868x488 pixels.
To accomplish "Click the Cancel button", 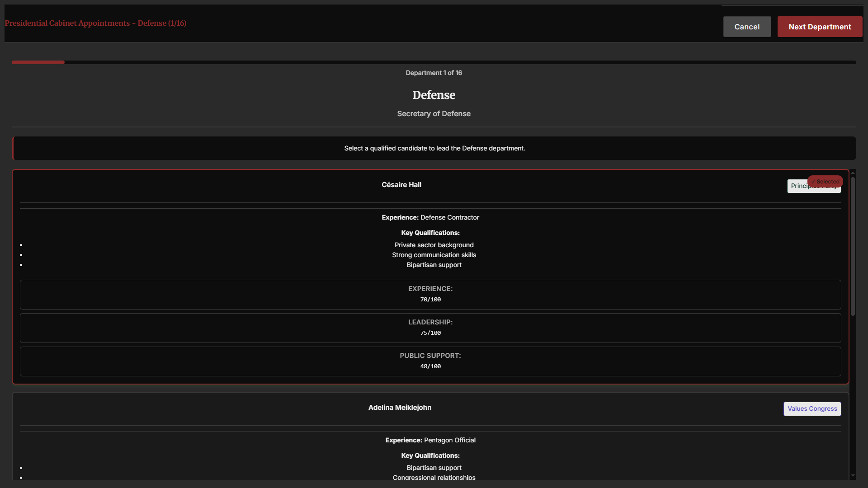I will (x=747, y=27).
